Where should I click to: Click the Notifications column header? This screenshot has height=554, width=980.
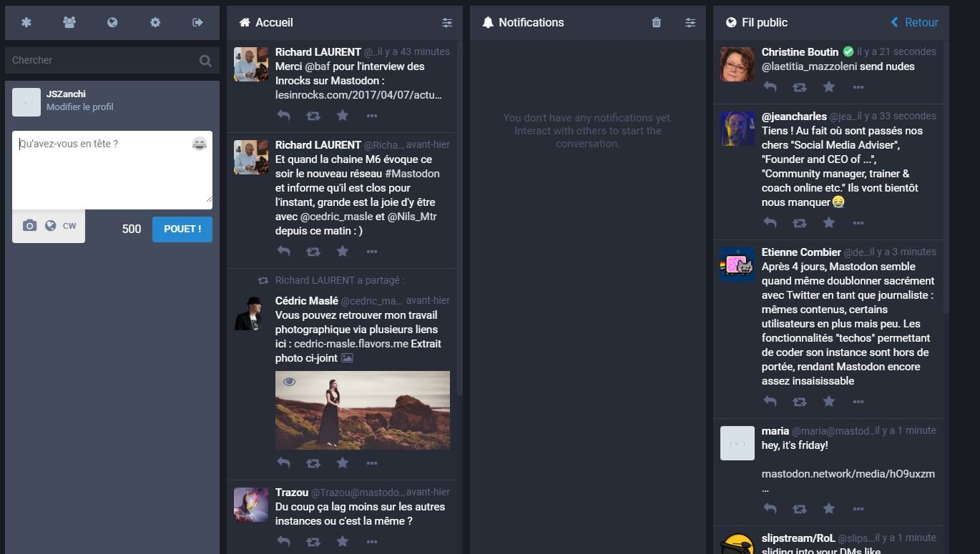point(588,23)
